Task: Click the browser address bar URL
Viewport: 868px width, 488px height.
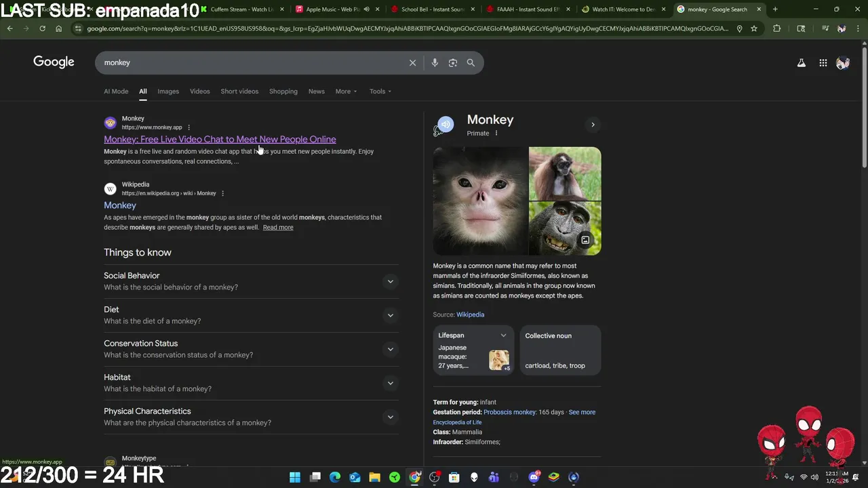Action: point(407,28)
